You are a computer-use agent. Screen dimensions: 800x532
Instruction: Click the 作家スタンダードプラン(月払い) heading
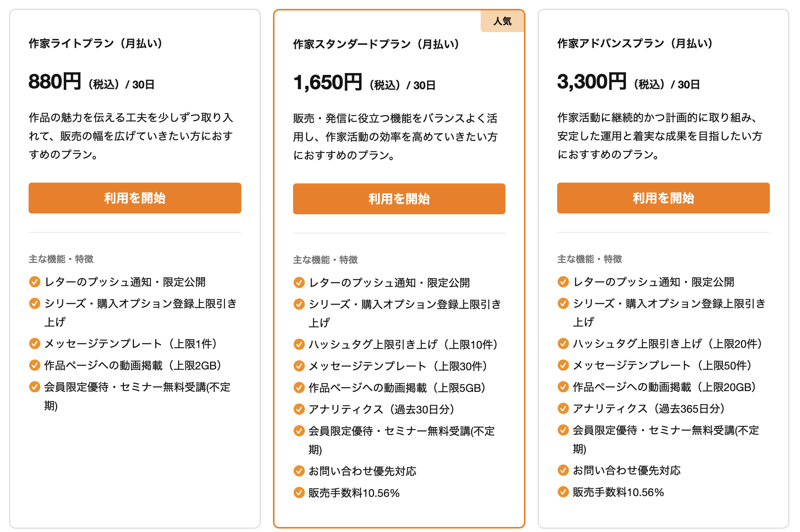click(x=376, y=44)
